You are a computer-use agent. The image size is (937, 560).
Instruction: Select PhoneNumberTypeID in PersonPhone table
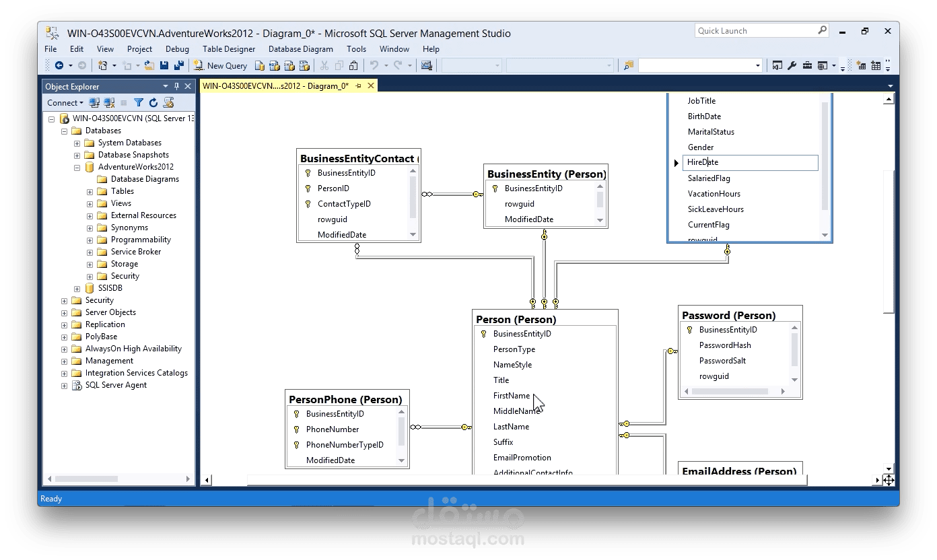345,445
